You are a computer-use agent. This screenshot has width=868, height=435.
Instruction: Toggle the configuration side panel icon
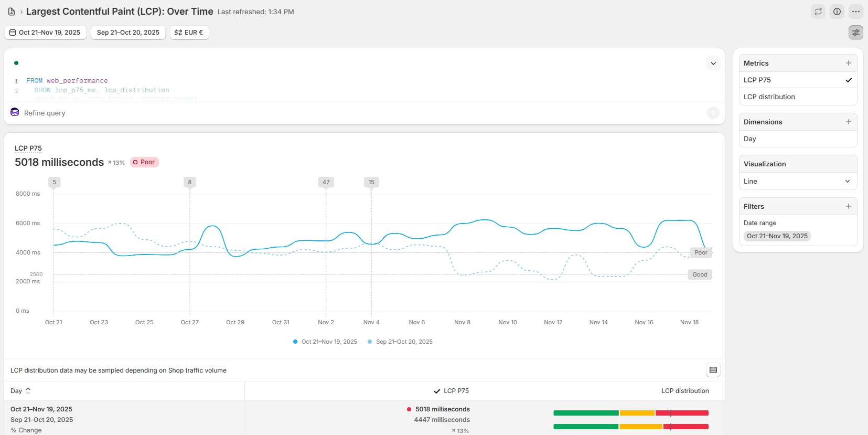tap(856, 33)
